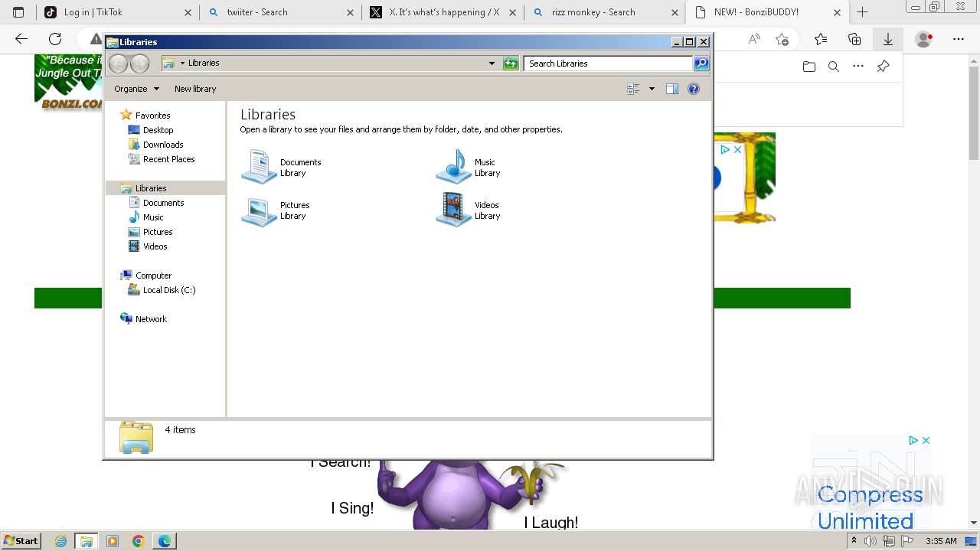
Task: Click the Change your view icon
Action: pyautogui.click(x=633, y=89)
